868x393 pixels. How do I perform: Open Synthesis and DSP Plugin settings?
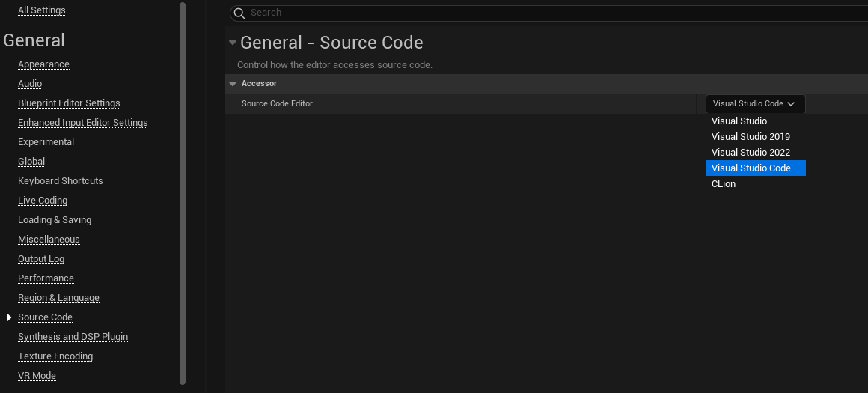(x=73, y=337)
